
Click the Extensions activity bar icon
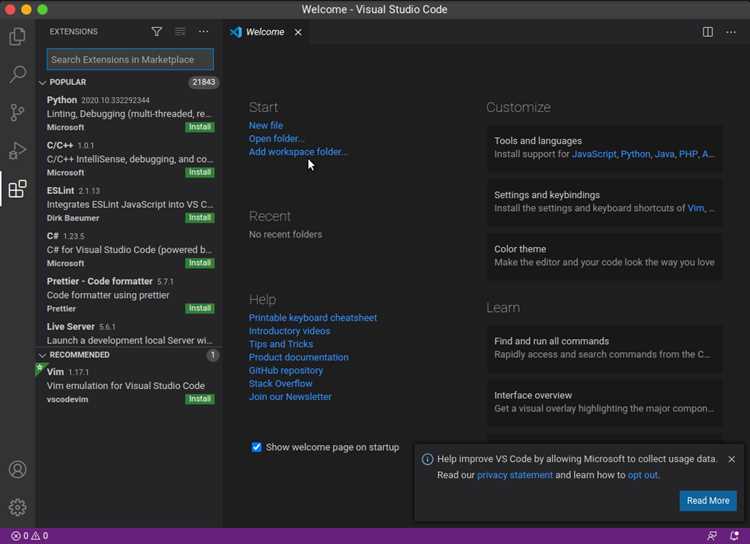point(17,189)
